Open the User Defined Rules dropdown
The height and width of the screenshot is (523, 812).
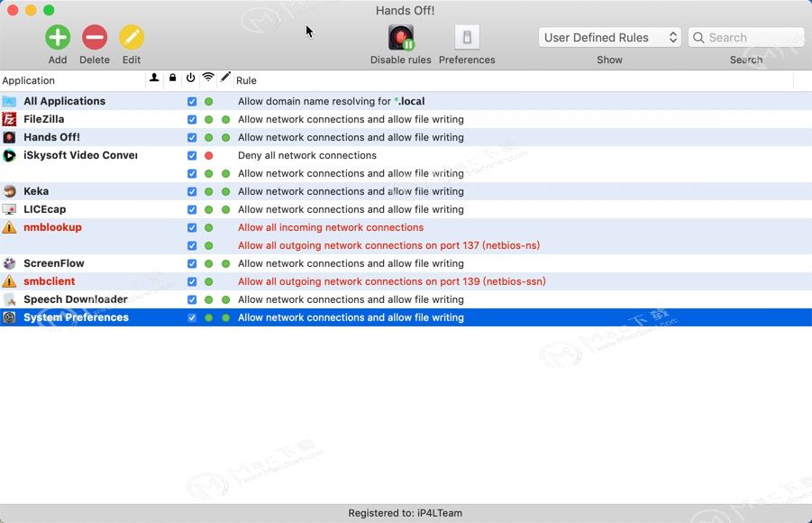pyautogui.click(x=609, y=38)
